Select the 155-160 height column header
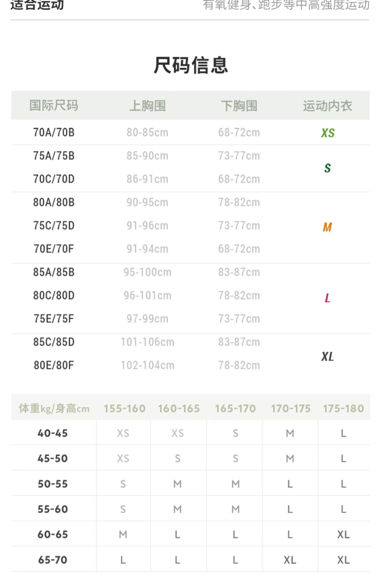Screen dimensions: 380x588 pos(124,408)
